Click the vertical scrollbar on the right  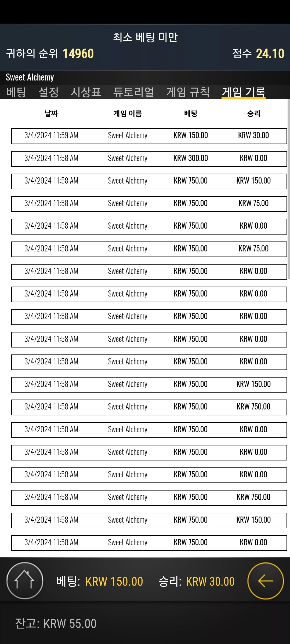pyautogui.click(x=288, y=189)
